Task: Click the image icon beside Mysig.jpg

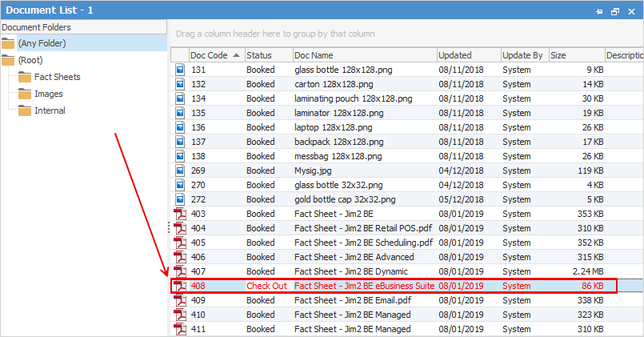Action: click(180, 171)
